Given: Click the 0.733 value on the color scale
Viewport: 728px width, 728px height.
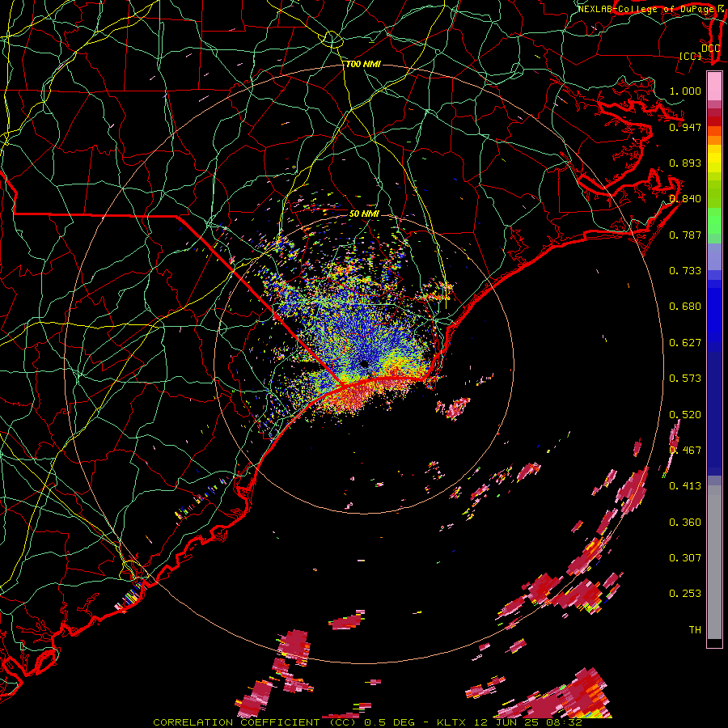Looking at the screenshot, I should [685, 270].
